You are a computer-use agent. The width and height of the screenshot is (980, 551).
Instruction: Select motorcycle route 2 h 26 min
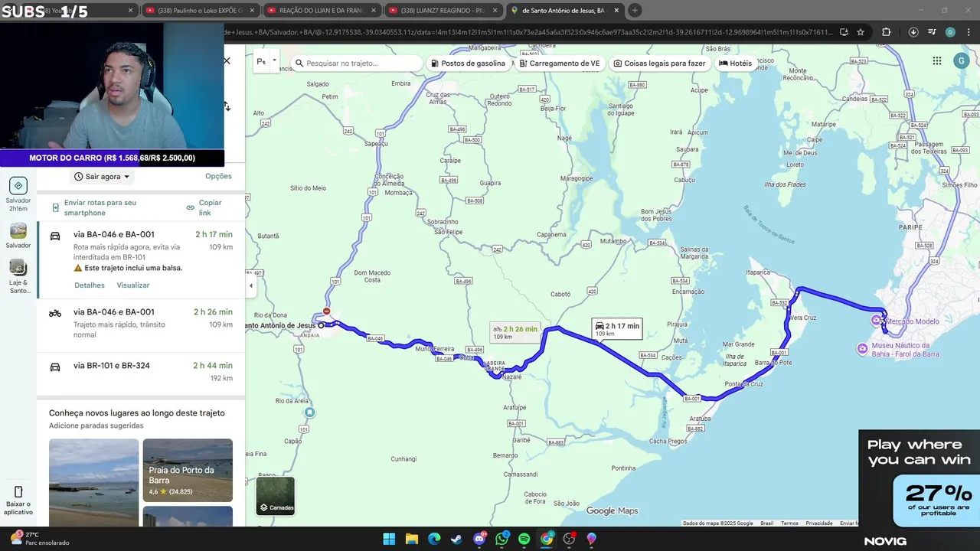[141, 324]
